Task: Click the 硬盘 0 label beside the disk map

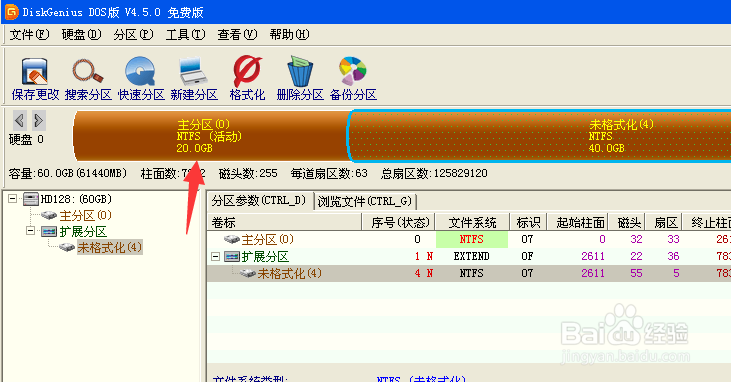Action: coord(26,139)
